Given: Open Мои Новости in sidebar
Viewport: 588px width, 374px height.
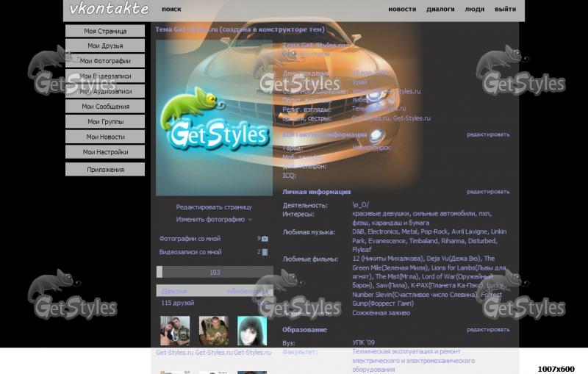Looking at the screenshot, I should click(105, 137).
